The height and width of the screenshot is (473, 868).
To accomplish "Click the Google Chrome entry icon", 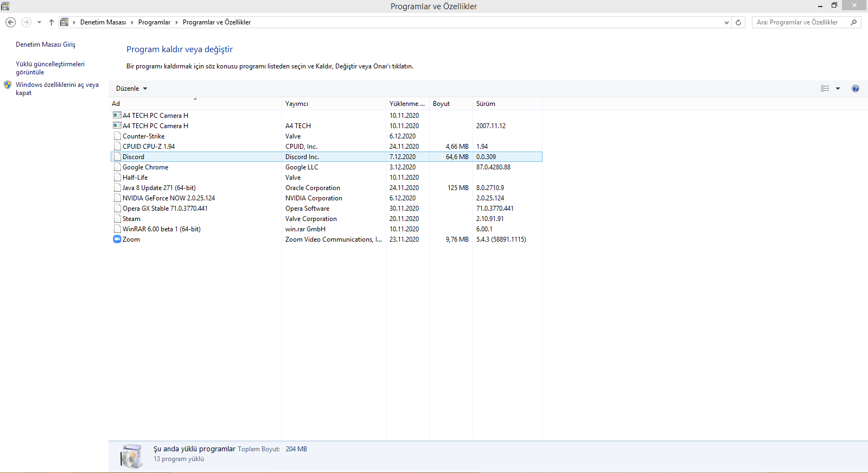I will click(x=117, y=167).
